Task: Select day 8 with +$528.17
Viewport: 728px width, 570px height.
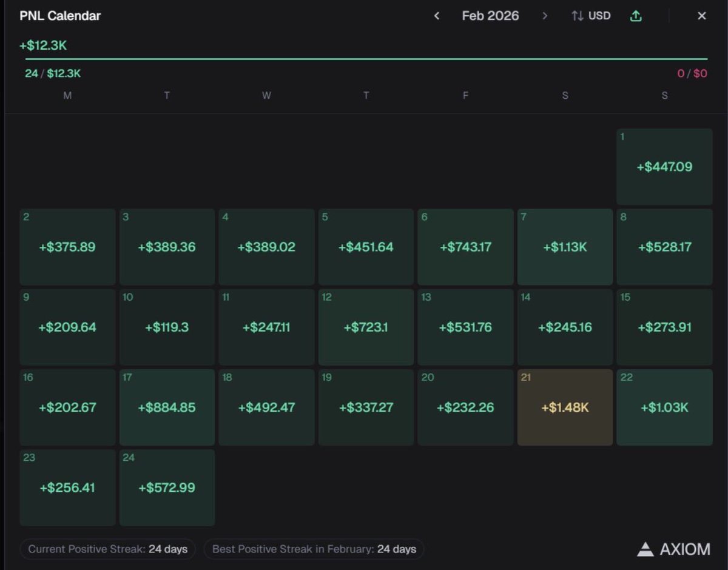Action: click(x=664, y=247)
